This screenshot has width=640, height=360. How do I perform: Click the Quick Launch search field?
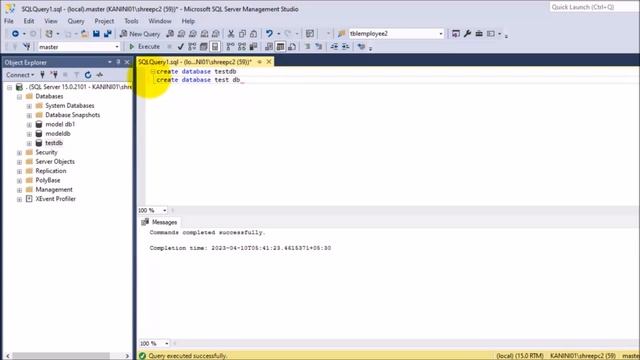(x=594, y=7)
